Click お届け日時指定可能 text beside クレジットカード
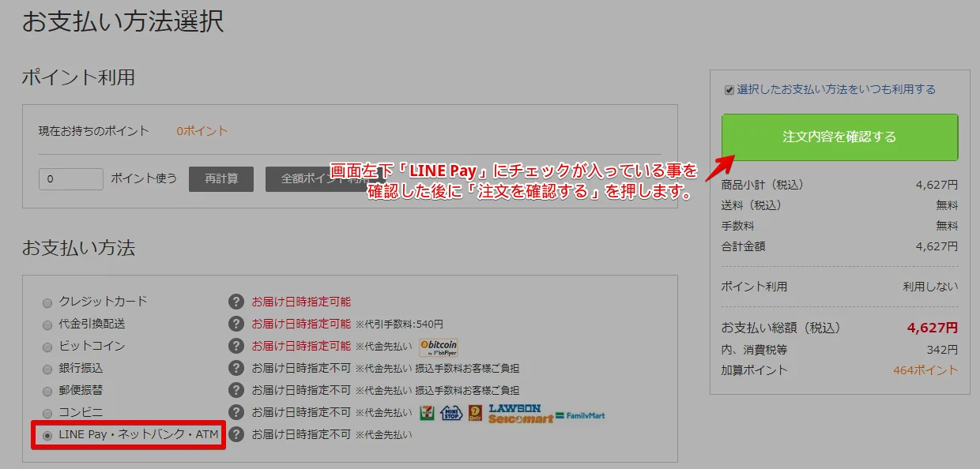Viewport: 980px width, 469px height. tap(301, 302)
